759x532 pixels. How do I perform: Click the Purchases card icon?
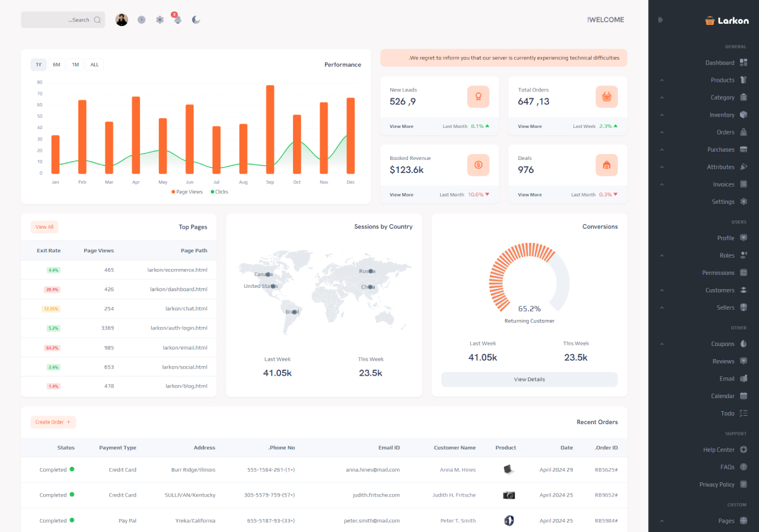coord(744,149)
